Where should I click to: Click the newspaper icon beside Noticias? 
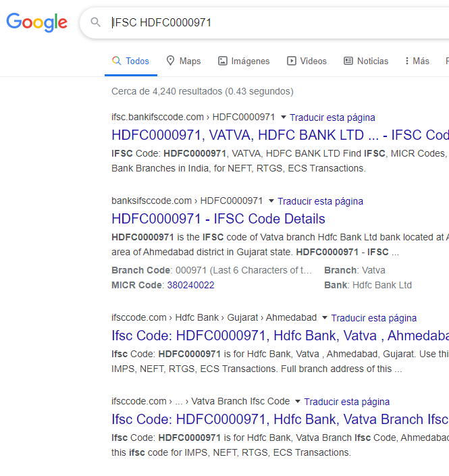point(348,61)
